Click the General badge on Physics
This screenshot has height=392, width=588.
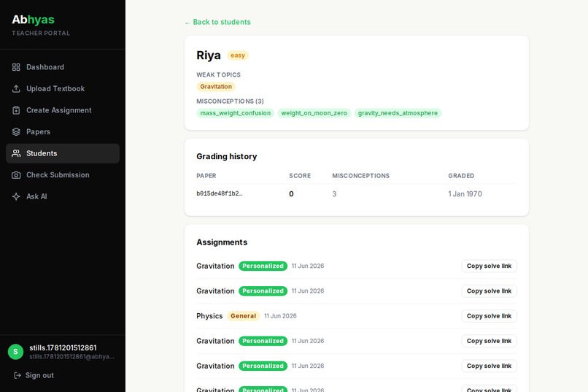(244, 316)
